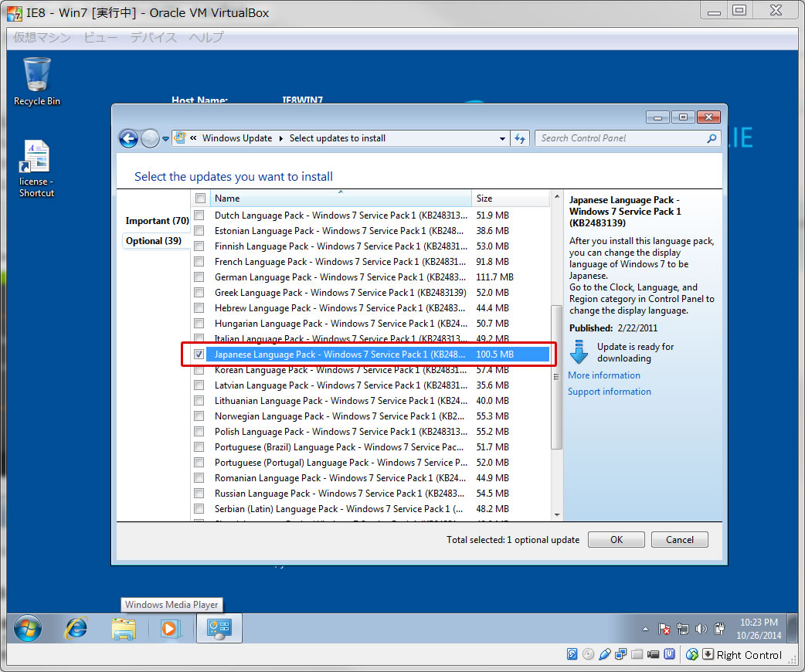Click the update list vertical scrollbar thumb
The height and width of the screenshot is (672, 805).
(556, 378)
